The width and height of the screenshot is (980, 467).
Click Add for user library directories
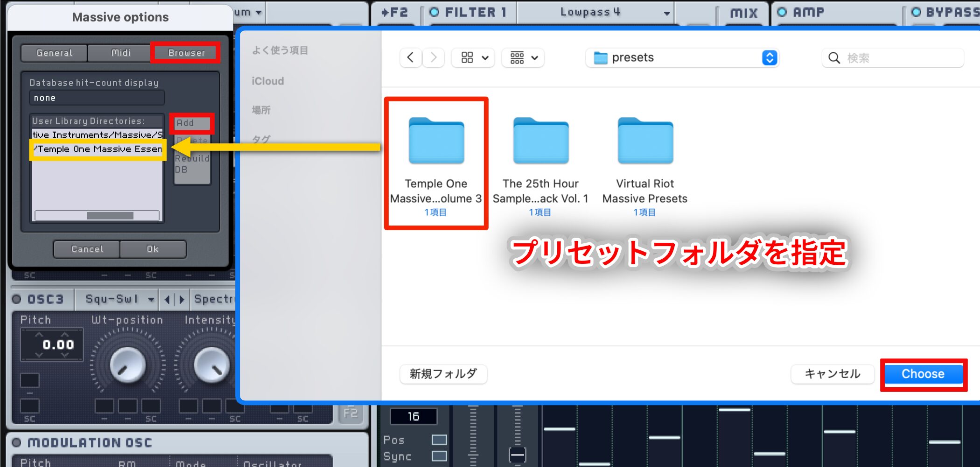coord(192,123)
